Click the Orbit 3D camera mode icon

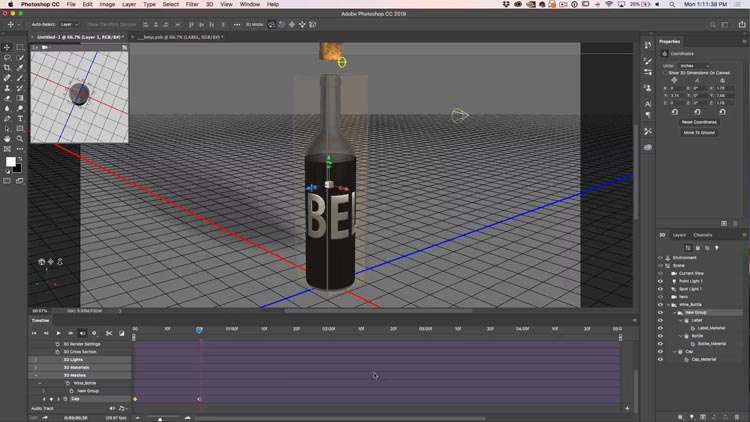[272, 24]
